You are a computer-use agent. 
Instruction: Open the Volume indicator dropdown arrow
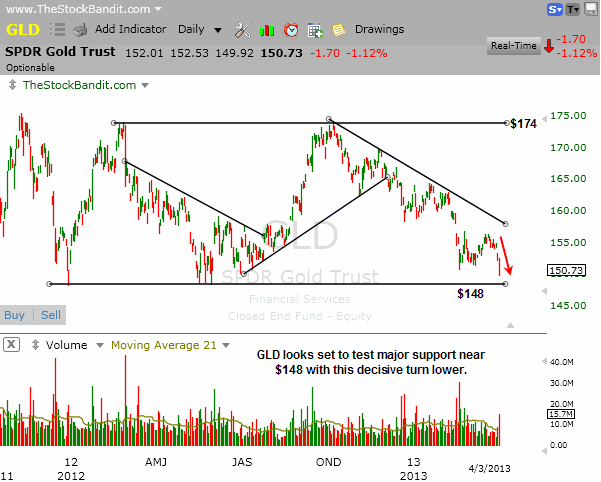98,345
